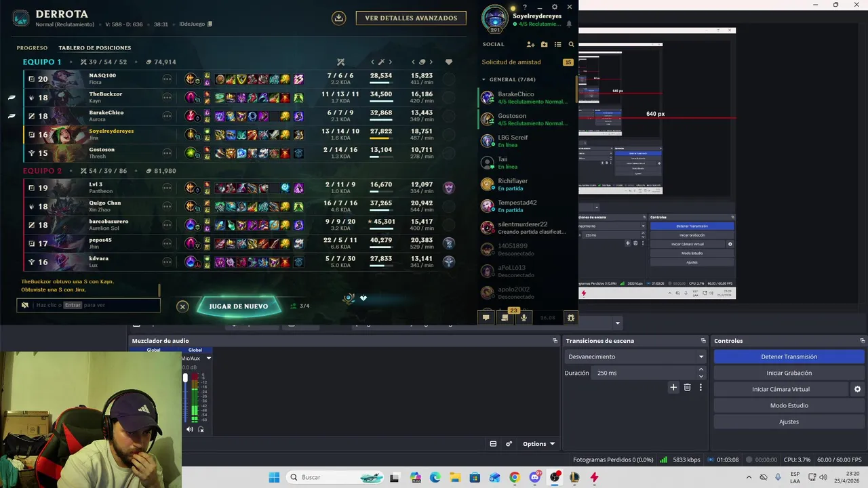Toggle the chat mute icon beside chat input
The image size is (868, 488).
(25, 305)
